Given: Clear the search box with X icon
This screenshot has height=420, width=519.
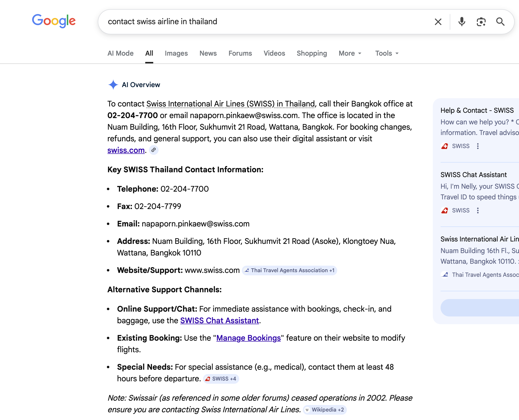Looking at the screenshot, I should coord(438,22).
